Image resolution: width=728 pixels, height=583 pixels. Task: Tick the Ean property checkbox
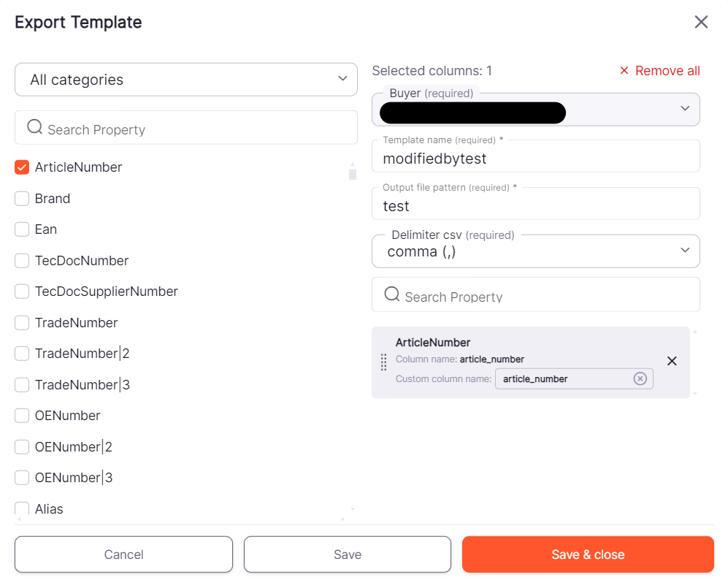(22, 229)
